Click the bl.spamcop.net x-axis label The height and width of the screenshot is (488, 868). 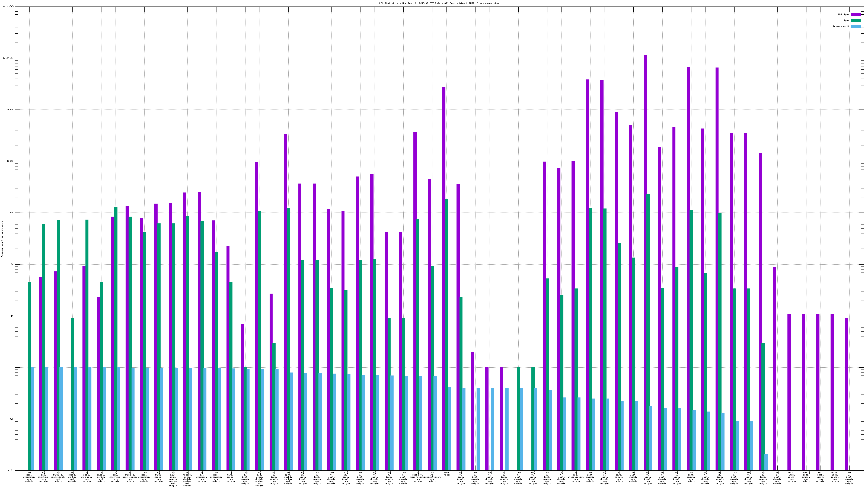click(202, 477)
